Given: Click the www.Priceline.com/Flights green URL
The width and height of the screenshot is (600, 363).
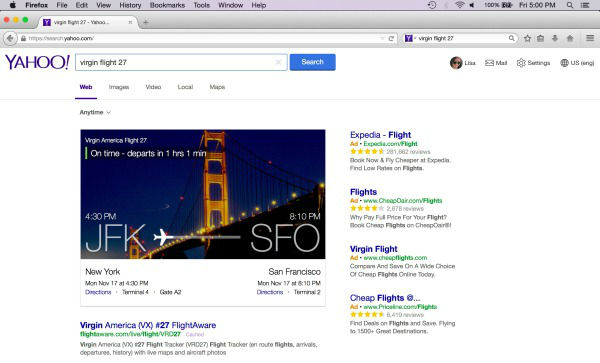Looking at the screenshot, I should click(x=400, y=307).
